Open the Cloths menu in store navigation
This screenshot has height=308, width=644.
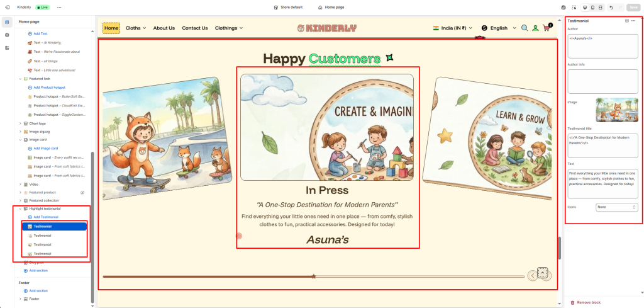(x=135, y=28)
